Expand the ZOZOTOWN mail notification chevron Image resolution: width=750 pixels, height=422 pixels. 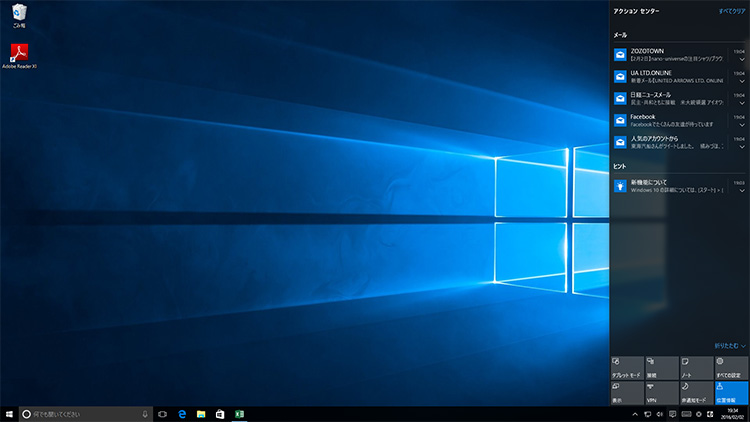741,60
